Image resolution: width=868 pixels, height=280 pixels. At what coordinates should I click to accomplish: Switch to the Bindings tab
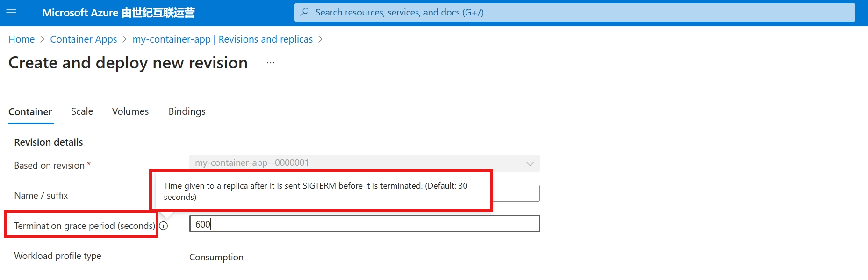[187, 111]
